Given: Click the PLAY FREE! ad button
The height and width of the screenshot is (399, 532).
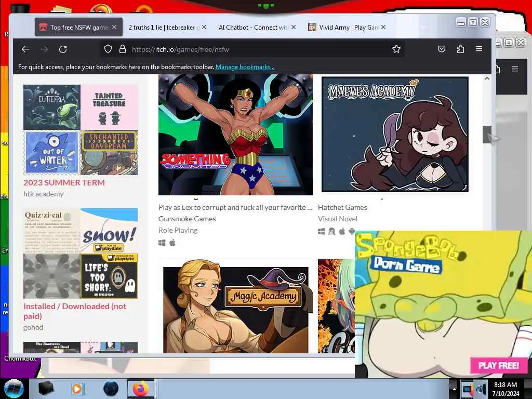Looking at the screenshot, I should point(499,365).
